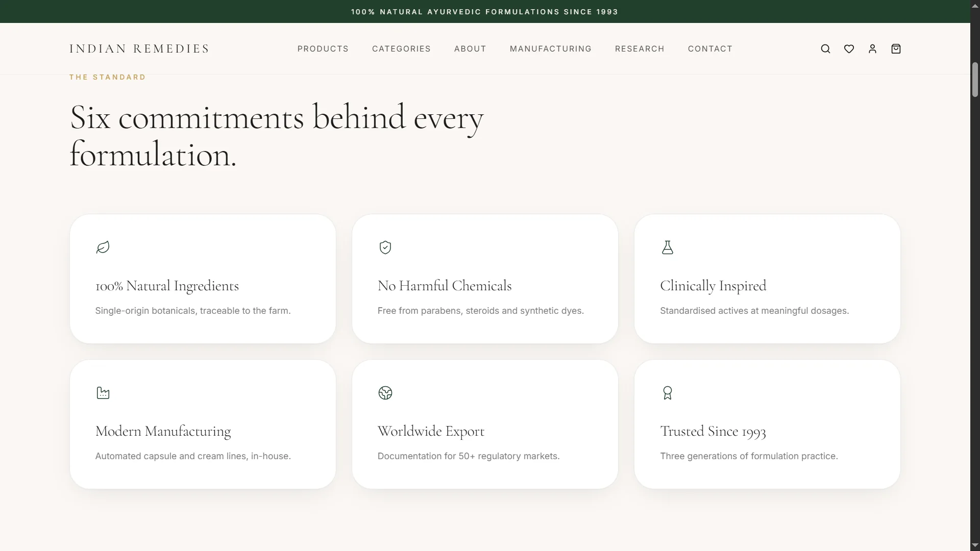Click the 'Worldwide Export' card title

(431, 432)
